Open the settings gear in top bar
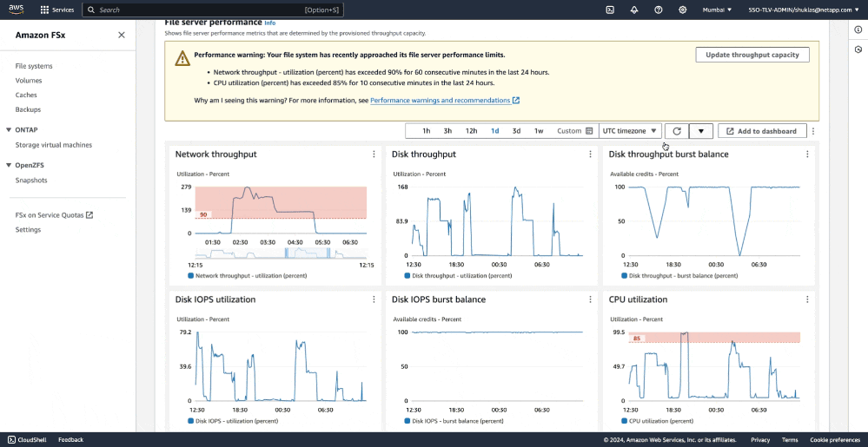Viewport: 868px width, 447px height. click(682, 10)
